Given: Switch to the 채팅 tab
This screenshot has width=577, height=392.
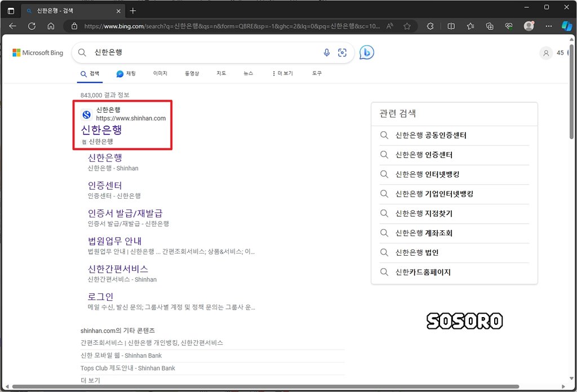Looking at the screenshot, I should [x=126, y=74].
